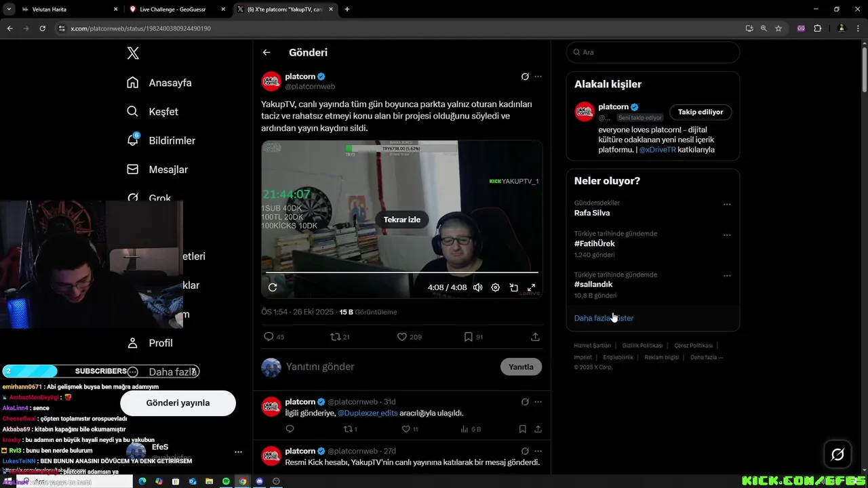Open browser extensions puzzle icon
This screenshot has height=488, width=868.
coord(817,28)
